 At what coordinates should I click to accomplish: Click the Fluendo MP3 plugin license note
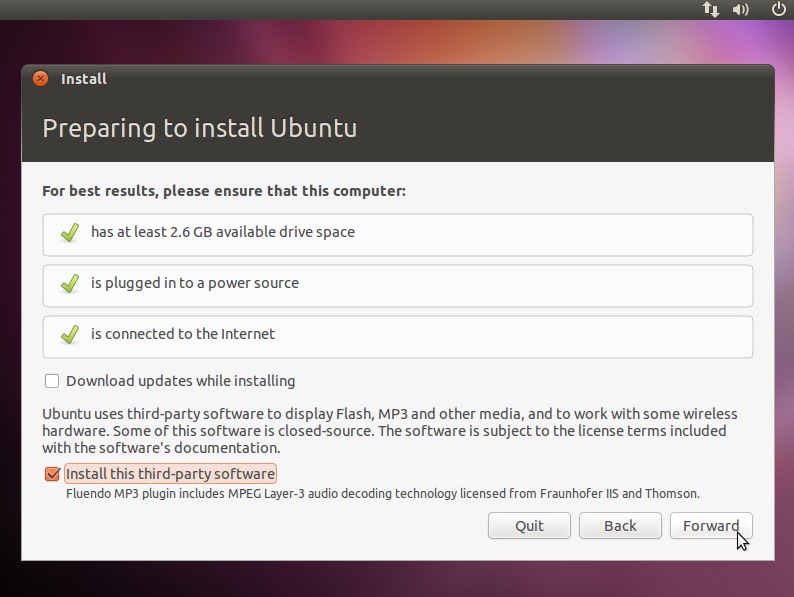click(x=382, y=494)
